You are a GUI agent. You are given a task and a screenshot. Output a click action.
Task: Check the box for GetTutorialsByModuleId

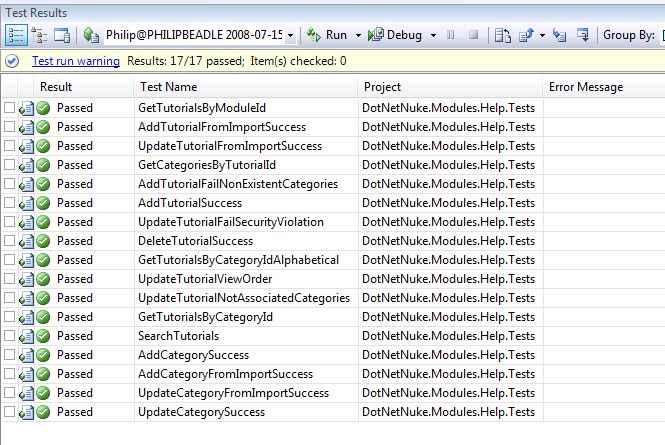pyautogui.click(x=9, y=108)
